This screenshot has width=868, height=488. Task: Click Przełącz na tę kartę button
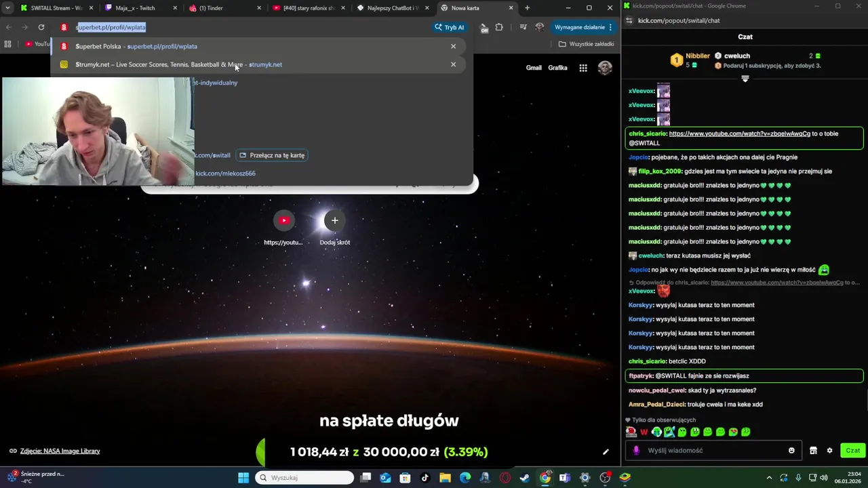pyautogui.click(x=272, y=155)
